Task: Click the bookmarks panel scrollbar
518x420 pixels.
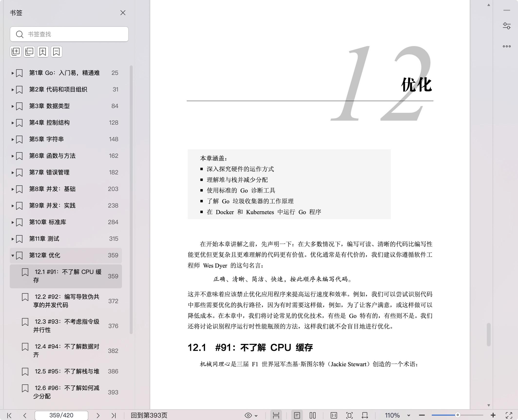Action: click(x=131, y=200)
